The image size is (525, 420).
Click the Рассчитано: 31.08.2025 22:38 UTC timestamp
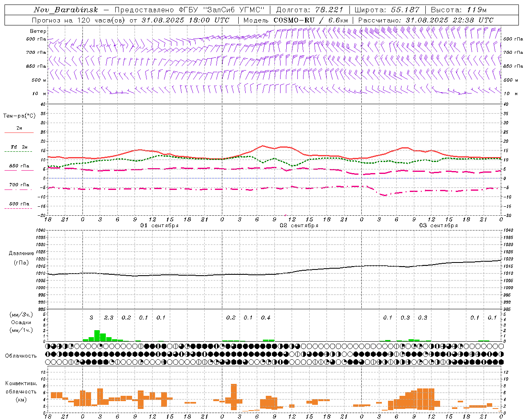click(426, 20)
